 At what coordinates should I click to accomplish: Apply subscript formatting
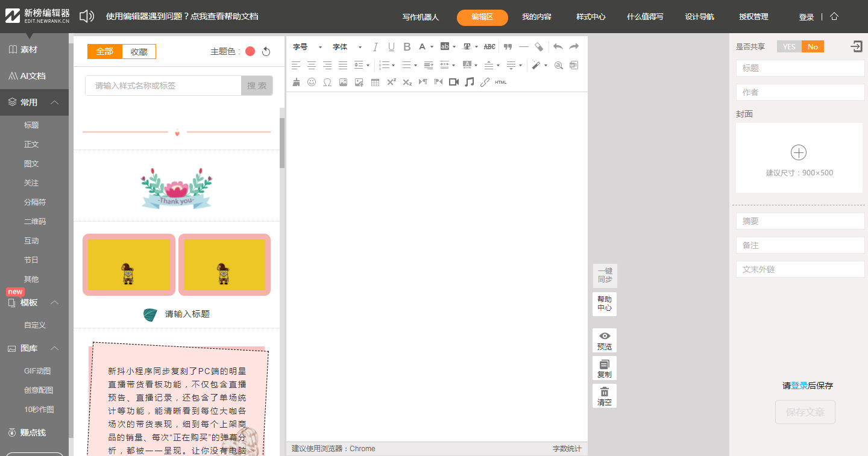click(x=407, y=82)
